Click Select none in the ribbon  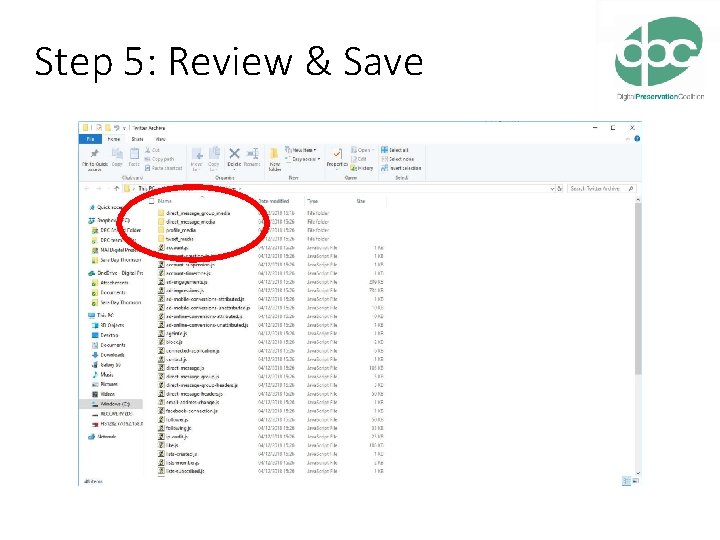click(397, 159)
